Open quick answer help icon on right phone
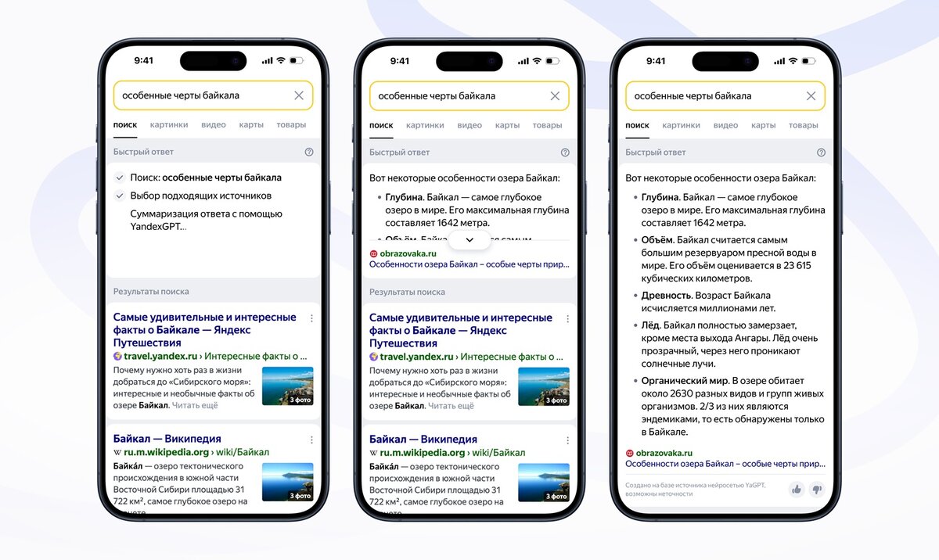 click(x=821, y=153)
